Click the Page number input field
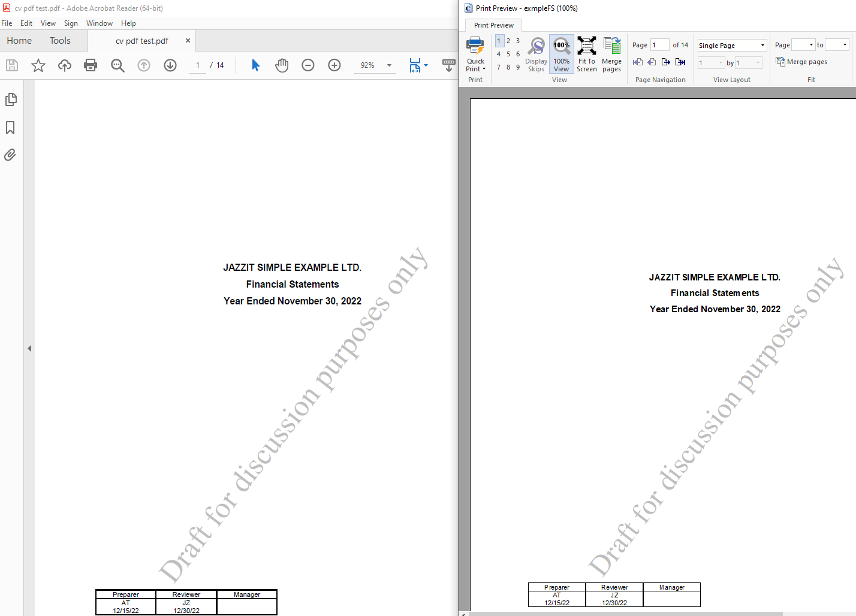Image resolution: width=856 pixels, height=616 pixels. click(660, 44)
